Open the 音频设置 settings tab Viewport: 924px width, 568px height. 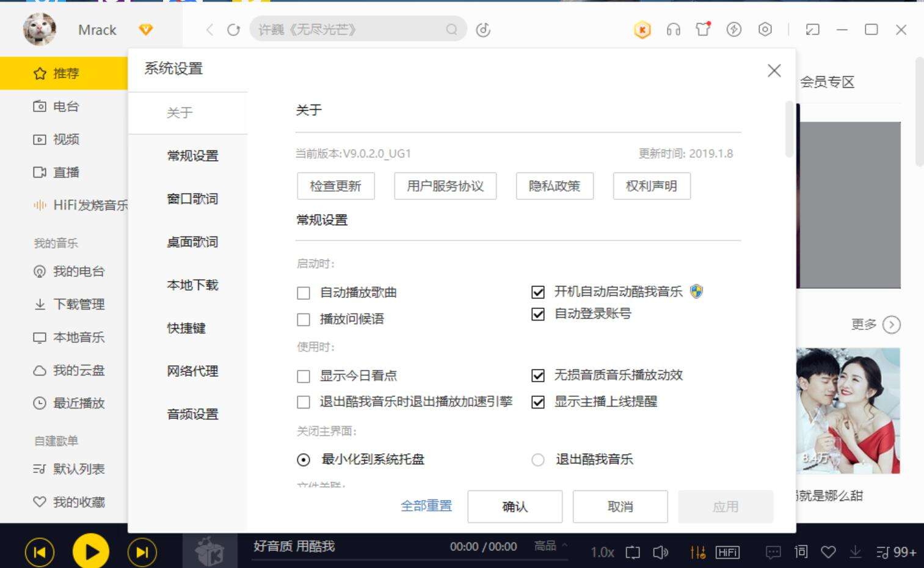192,414
